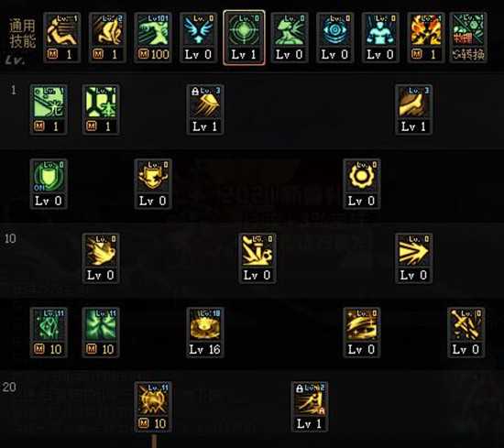Screen dimensions: 504x448
Task: Click the golden triple arrow skill
Action: click(413, 258)
